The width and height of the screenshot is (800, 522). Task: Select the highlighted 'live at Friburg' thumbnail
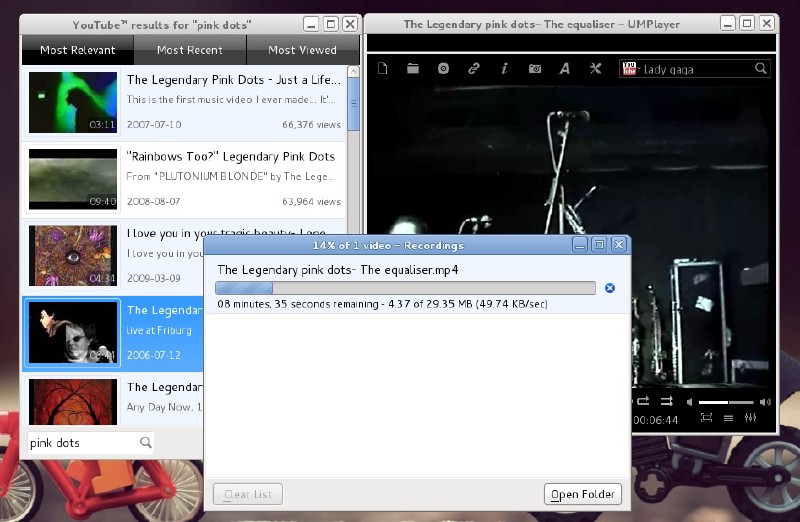pos(73,333)
